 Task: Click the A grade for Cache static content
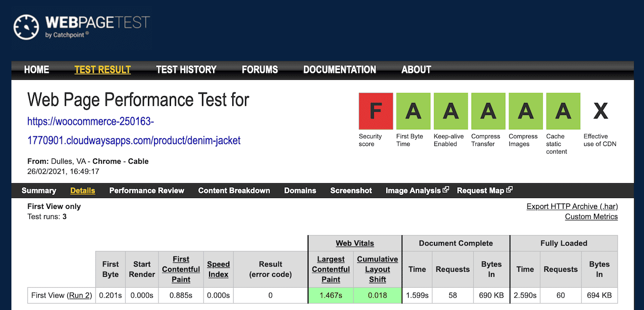click(x=563, y=111)
